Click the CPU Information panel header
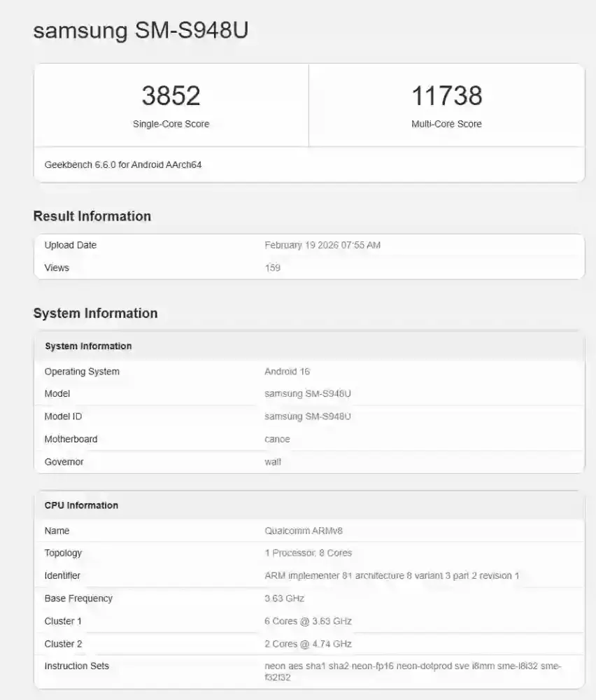The height and width of the screenshot is (700, 596). click(x=82, y=505)
